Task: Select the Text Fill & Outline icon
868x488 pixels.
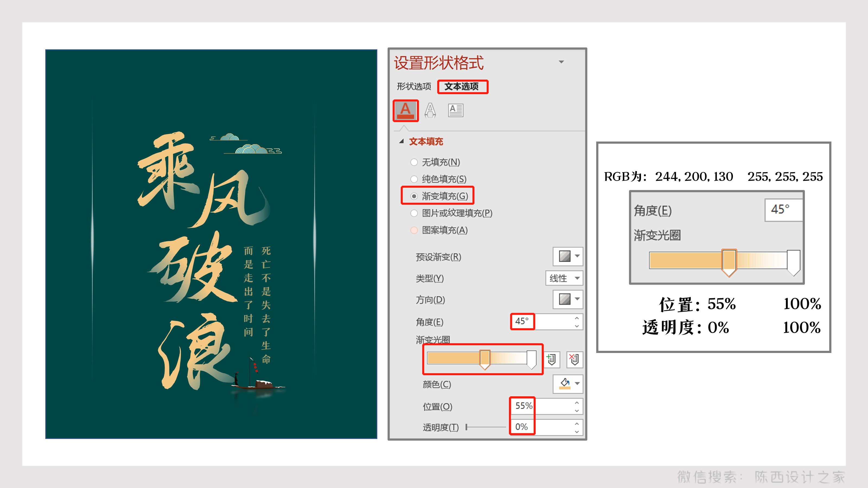Action: pyautogui.click(x=405, y=110)
